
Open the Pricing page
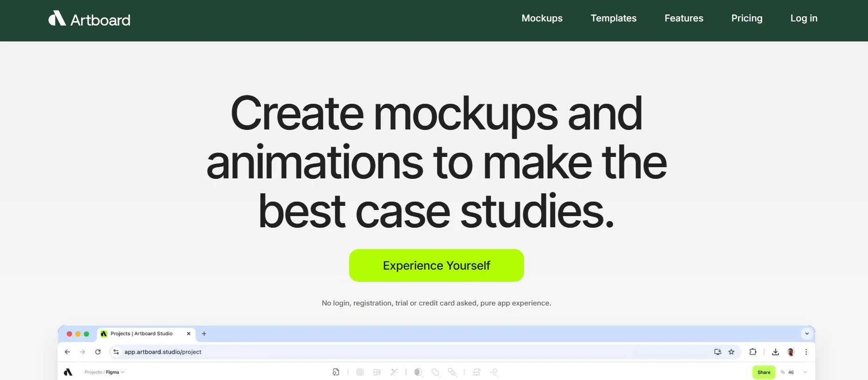tap(747, 18)
